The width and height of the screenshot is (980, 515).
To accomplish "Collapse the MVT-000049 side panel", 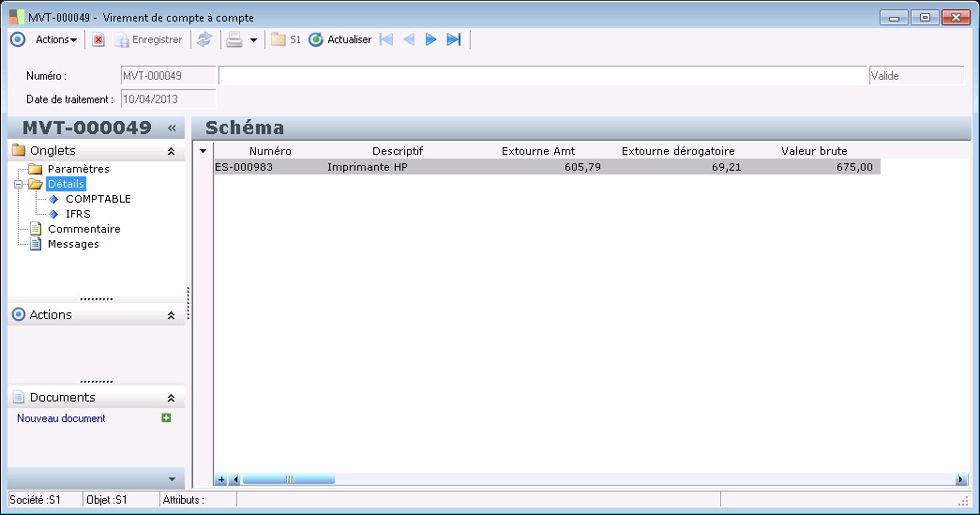I will click(172, 129).
